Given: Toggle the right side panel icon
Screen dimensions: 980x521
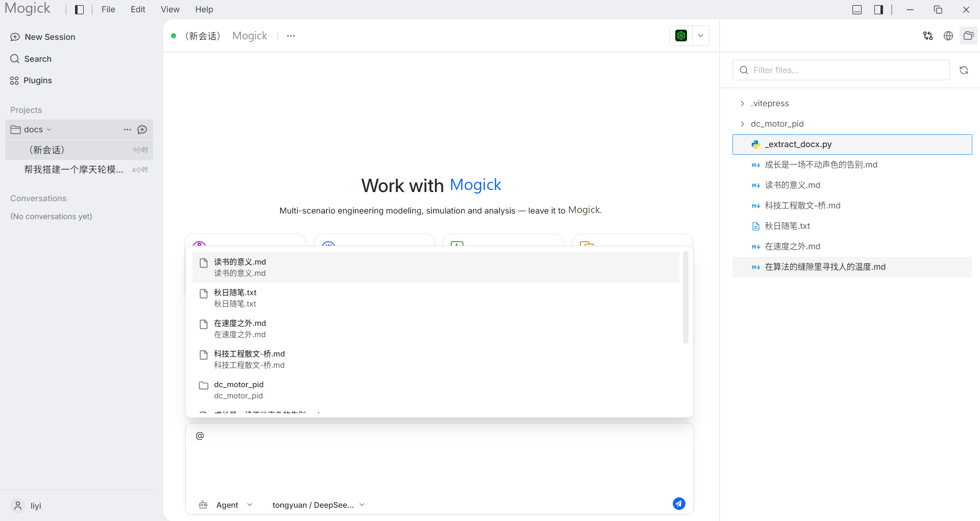Looking at the screenshot, I should pos(878,10).
